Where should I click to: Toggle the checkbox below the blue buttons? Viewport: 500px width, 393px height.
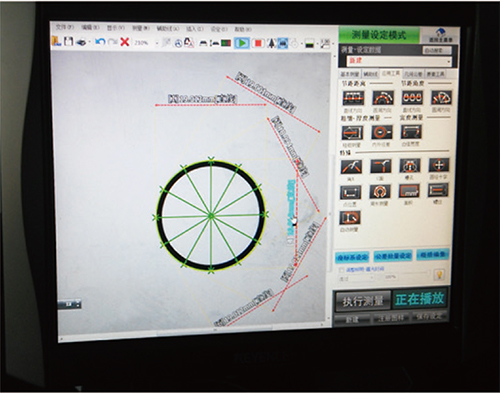click(341, 270)
